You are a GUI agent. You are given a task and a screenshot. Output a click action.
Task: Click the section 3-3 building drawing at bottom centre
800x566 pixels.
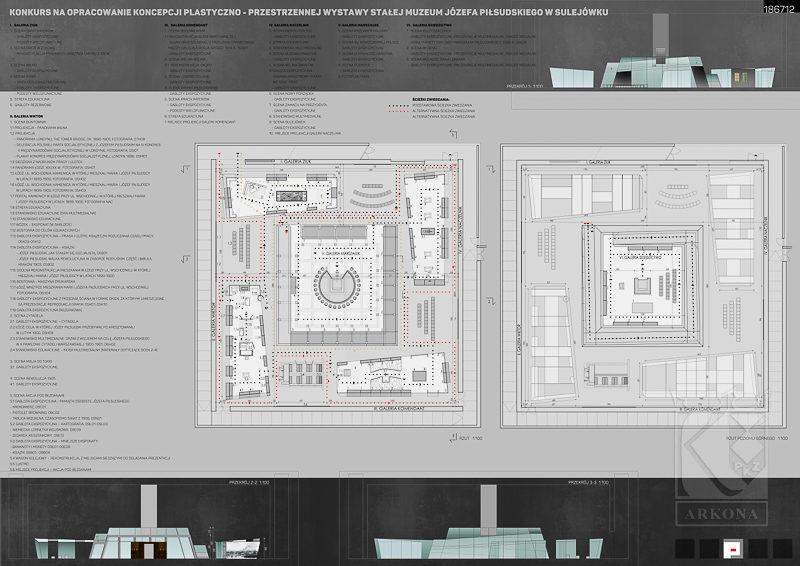point(488,522)
